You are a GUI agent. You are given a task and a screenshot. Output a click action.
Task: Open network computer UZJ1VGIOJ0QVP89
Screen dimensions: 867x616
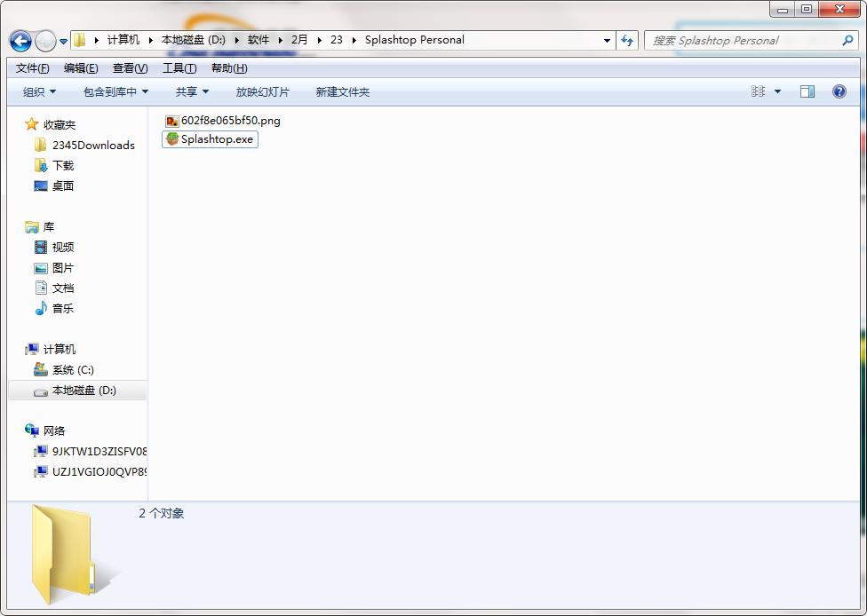99,472
